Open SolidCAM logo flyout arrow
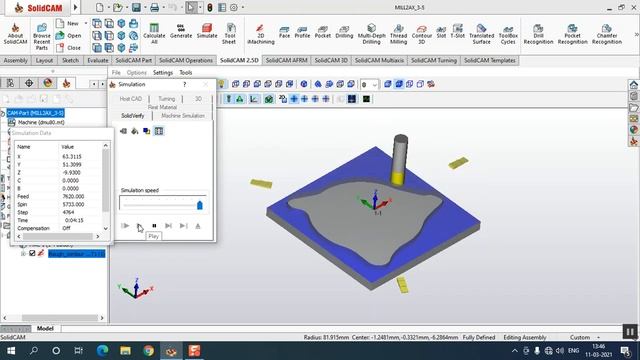 point(75,7)
